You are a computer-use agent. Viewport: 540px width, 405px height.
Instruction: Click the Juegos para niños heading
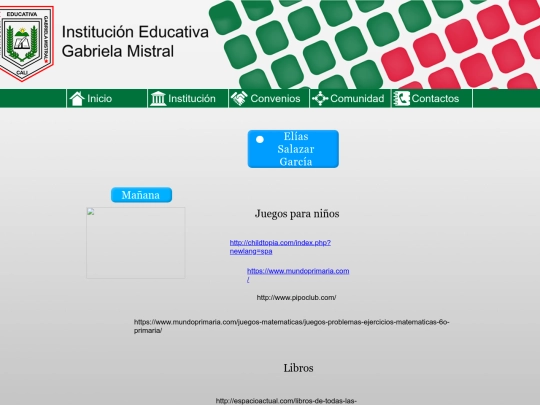(297, 214)
